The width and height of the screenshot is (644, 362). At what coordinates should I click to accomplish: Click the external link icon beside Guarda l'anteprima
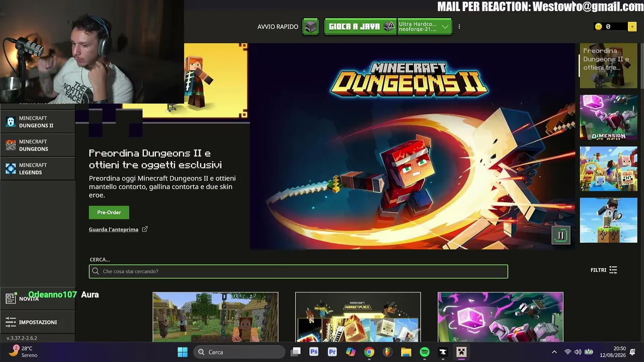click(145, 229)
